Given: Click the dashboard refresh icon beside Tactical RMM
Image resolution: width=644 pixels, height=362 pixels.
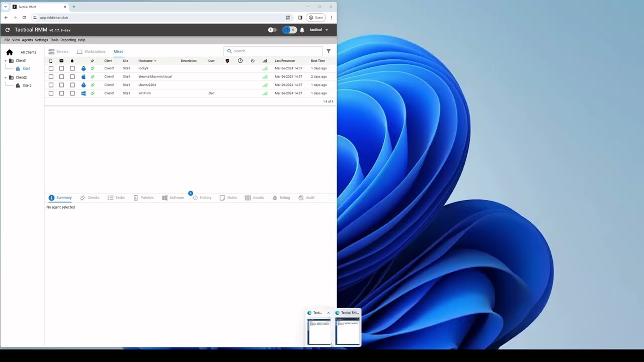Looking at the screenshot, I should 8,30.
